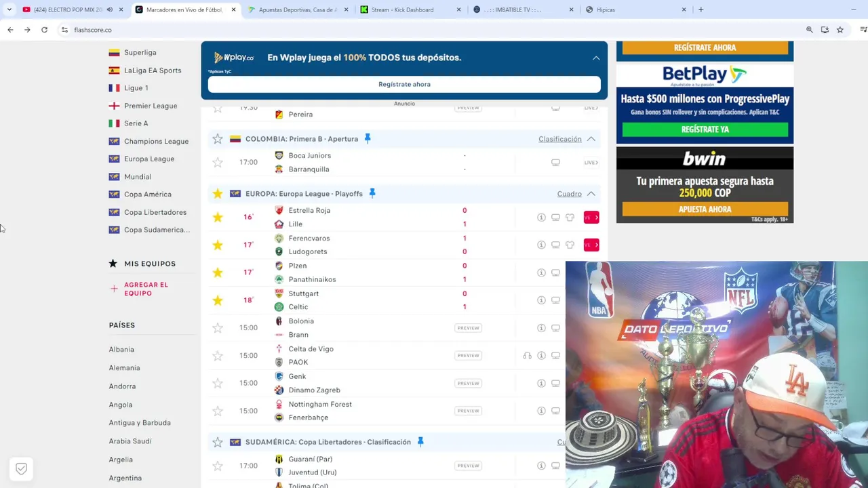Image resolution: width=868 pixels, height=488 pixels.
Task: Open info icon for Stuttgart vs Celtic
Action: click(541, 300)
